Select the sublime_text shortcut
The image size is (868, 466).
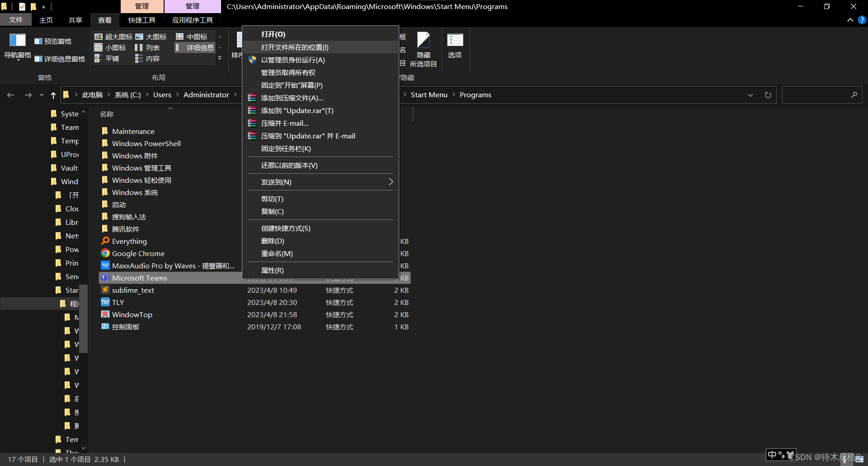(x=133, y=290)
